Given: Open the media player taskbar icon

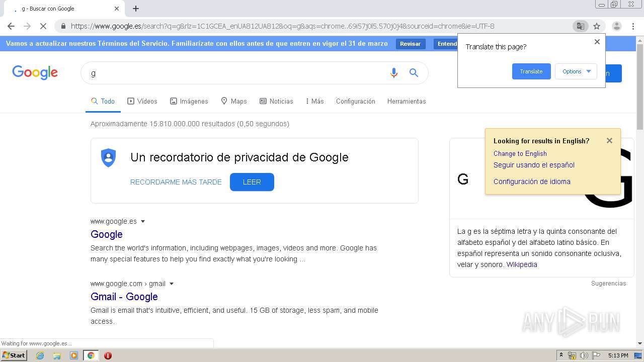Looking at the screenshot, I should tap(74, 355).
